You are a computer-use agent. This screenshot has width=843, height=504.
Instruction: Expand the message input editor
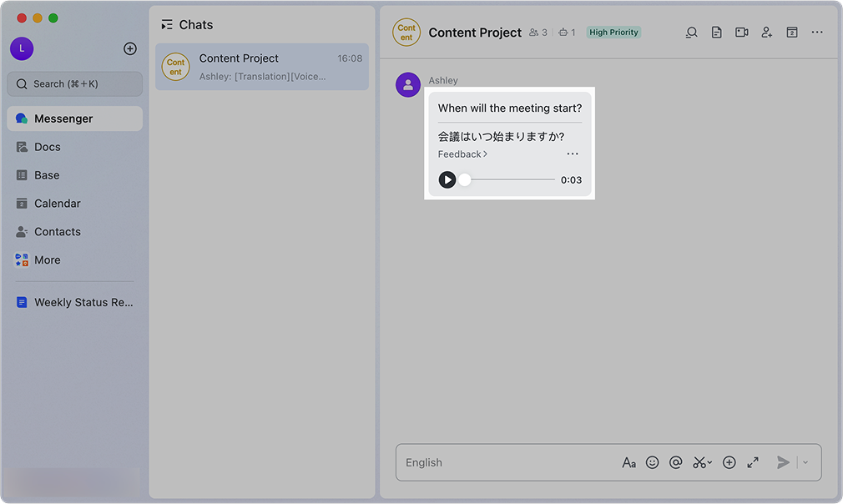point(753,462)
